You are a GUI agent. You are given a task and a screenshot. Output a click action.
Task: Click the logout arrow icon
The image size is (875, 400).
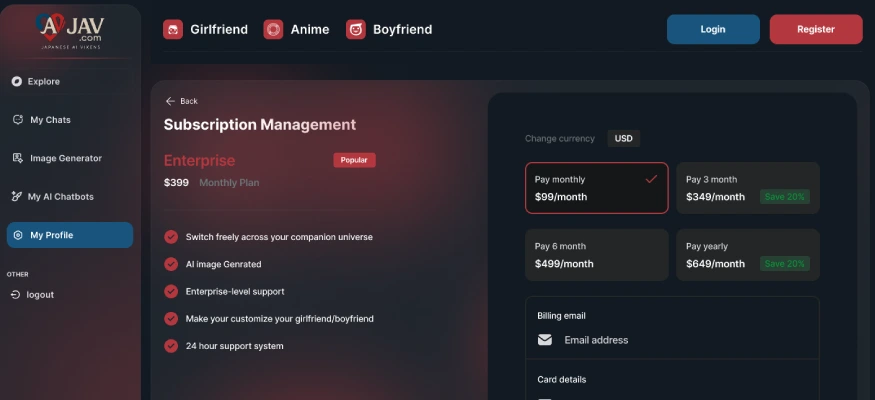pos(16,295)
